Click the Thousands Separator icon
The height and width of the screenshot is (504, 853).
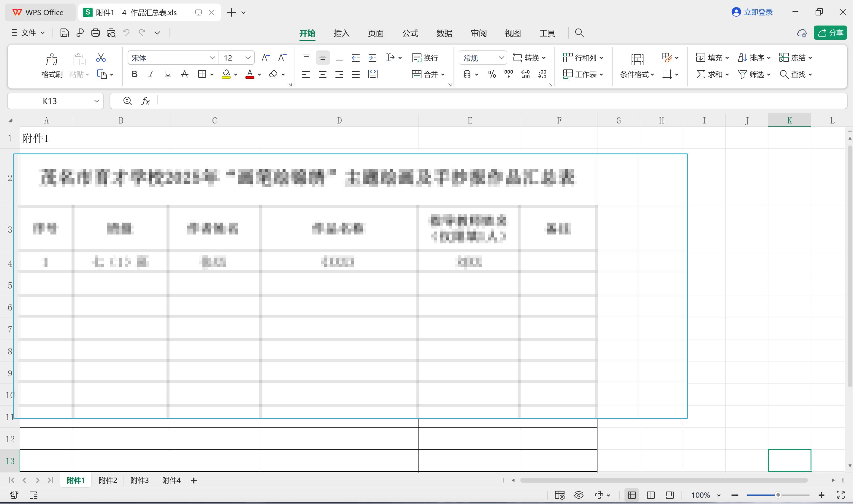click(509, 74)
